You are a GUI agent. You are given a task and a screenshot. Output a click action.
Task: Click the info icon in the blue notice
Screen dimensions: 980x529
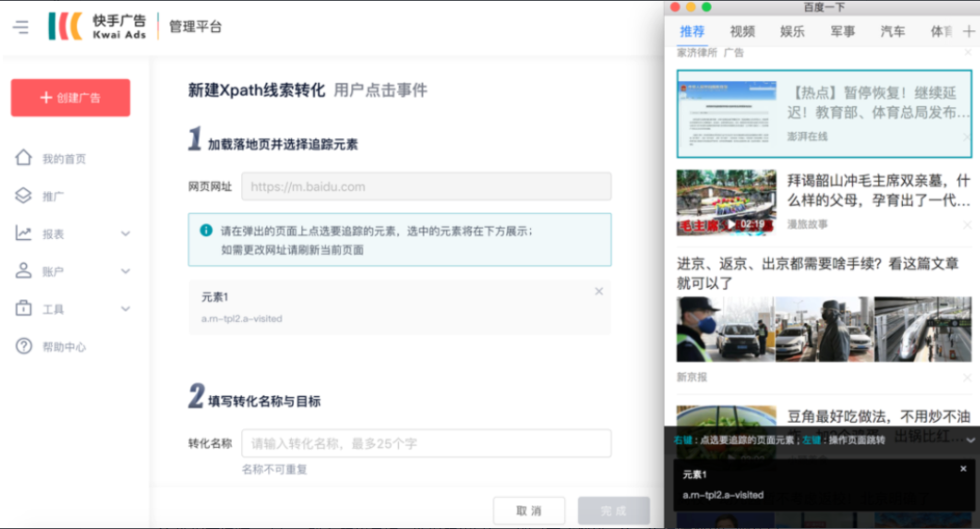click(205, 231)
